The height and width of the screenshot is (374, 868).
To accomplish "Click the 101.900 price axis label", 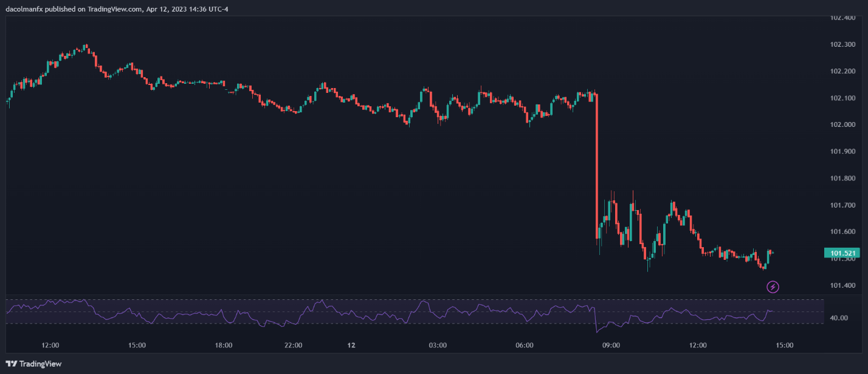I will click(843, 151).
